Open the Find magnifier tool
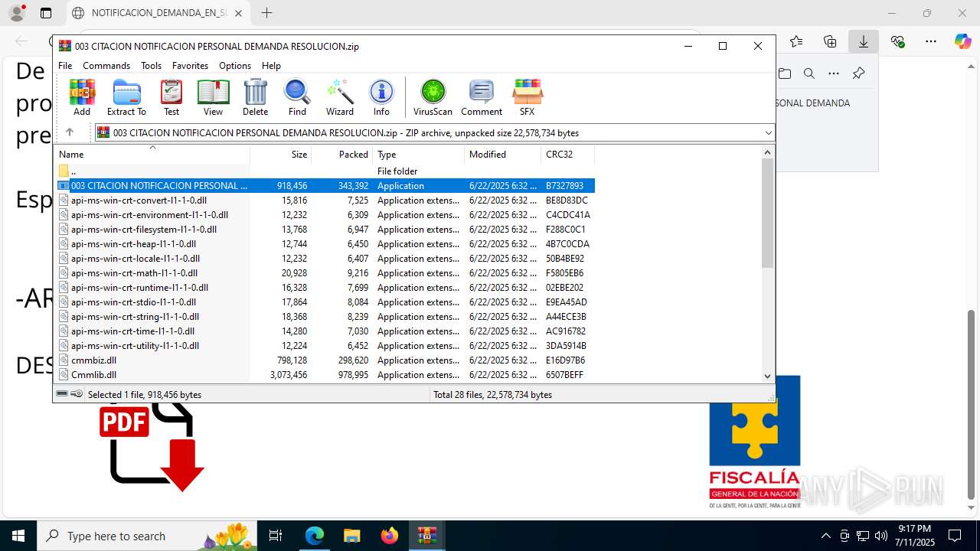This screenshot has width=980, height=551. click(x=297, y=97)
